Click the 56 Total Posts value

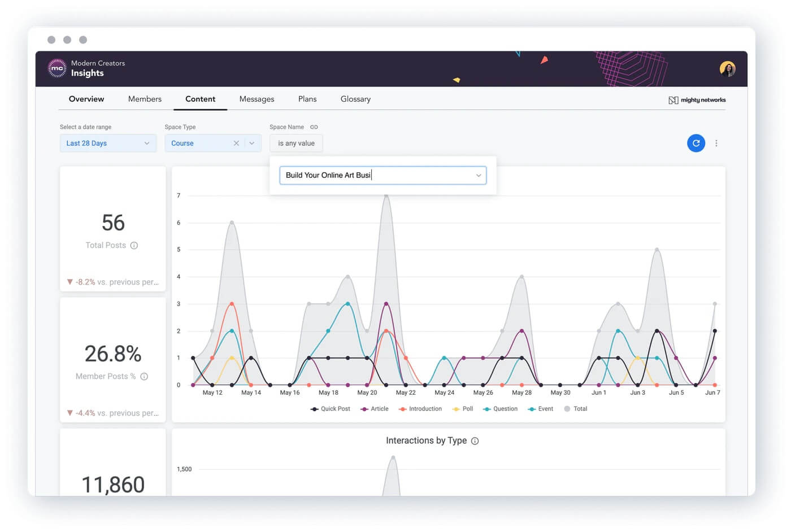[x=113, y=223]
